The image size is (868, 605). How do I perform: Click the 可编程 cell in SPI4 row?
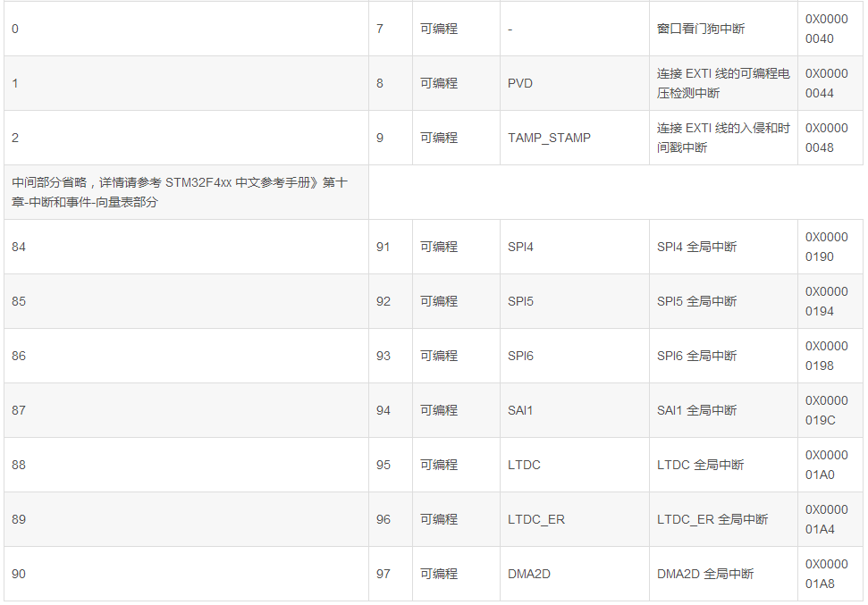pos(439,247)
